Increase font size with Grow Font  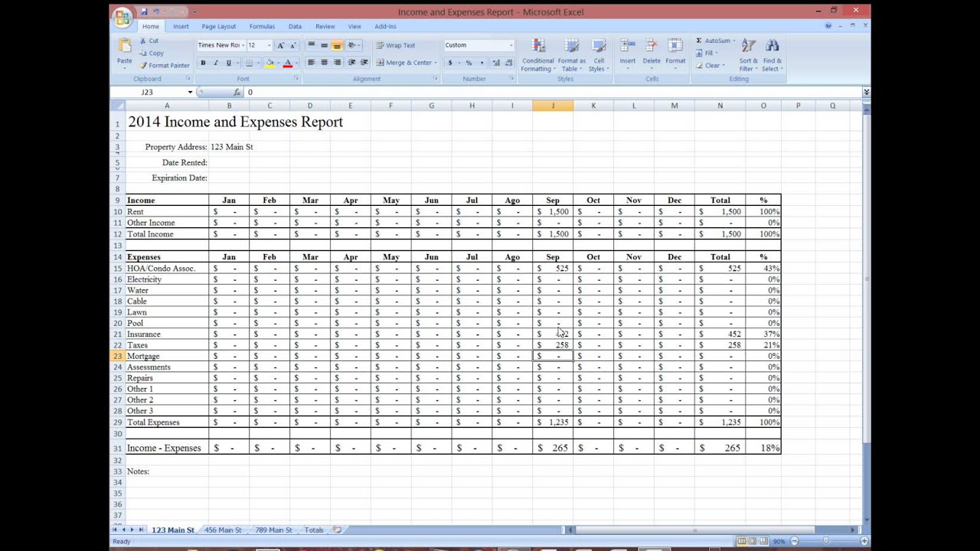click(x=281, y=45)
